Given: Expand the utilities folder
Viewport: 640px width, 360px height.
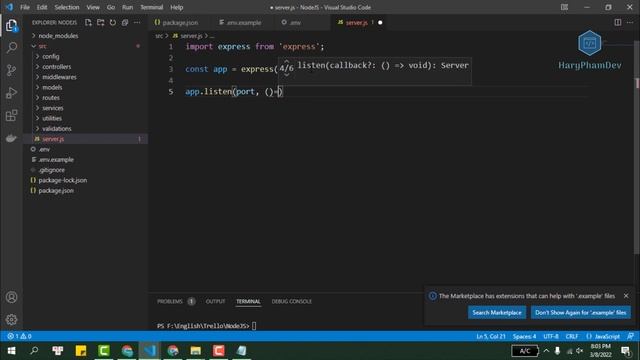Looking at the screenshot, I should [x=52, y=118].
